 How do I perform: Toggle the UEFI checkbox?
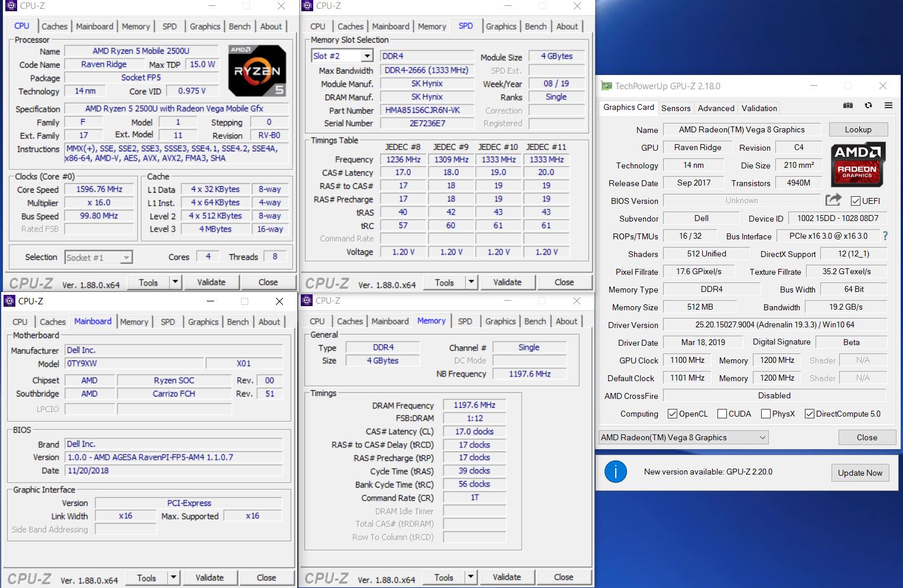tap(855, 200)
